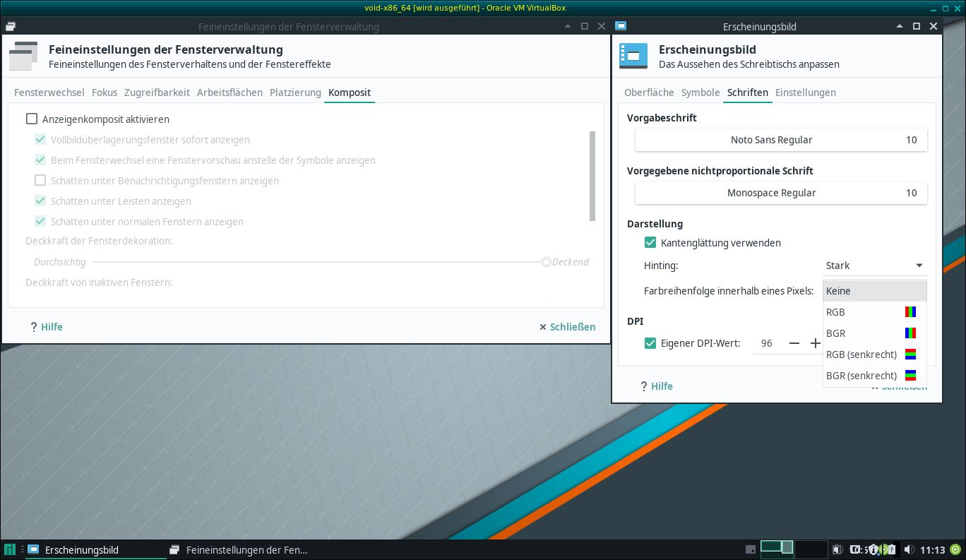Decrease DPI value with minus button
The height and width of the screenshot is (560, 966).
[x=794, y=344]
